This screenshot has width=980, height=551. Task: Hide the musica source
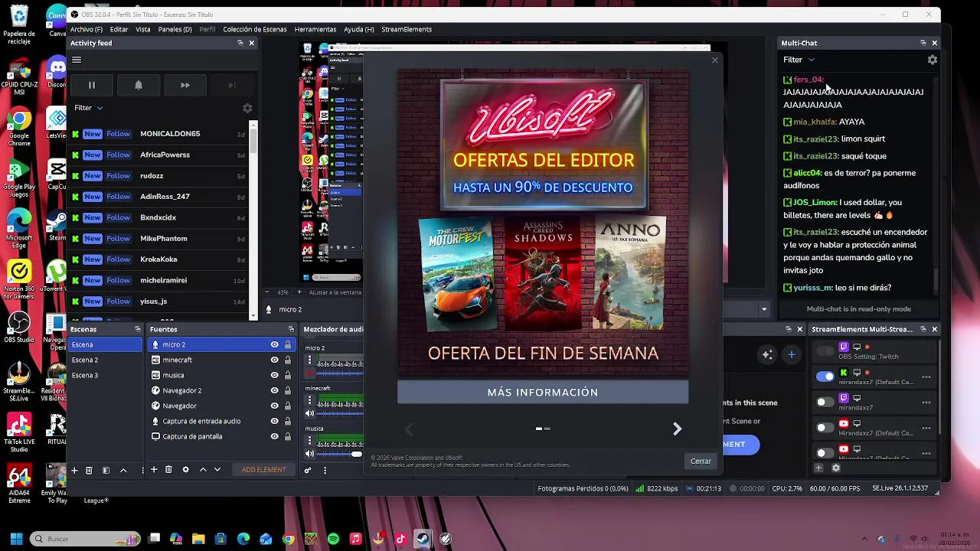coord(274,375)
